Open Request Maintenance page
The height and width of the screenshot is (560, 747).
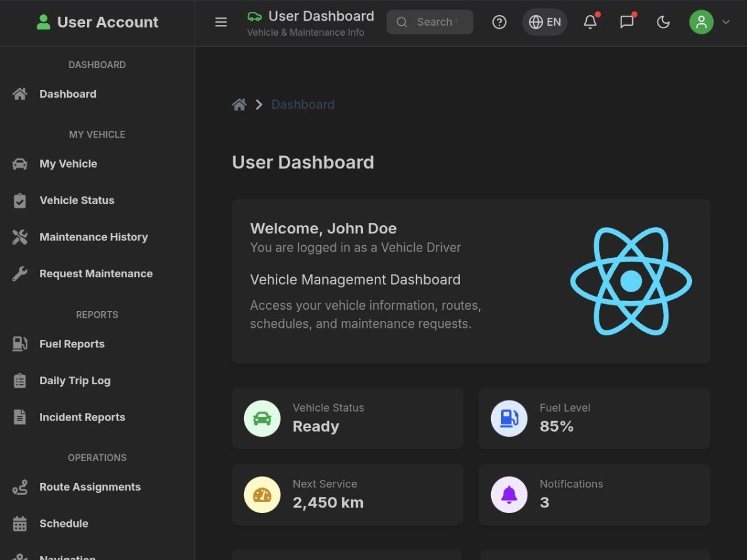(x=97, y=273)
